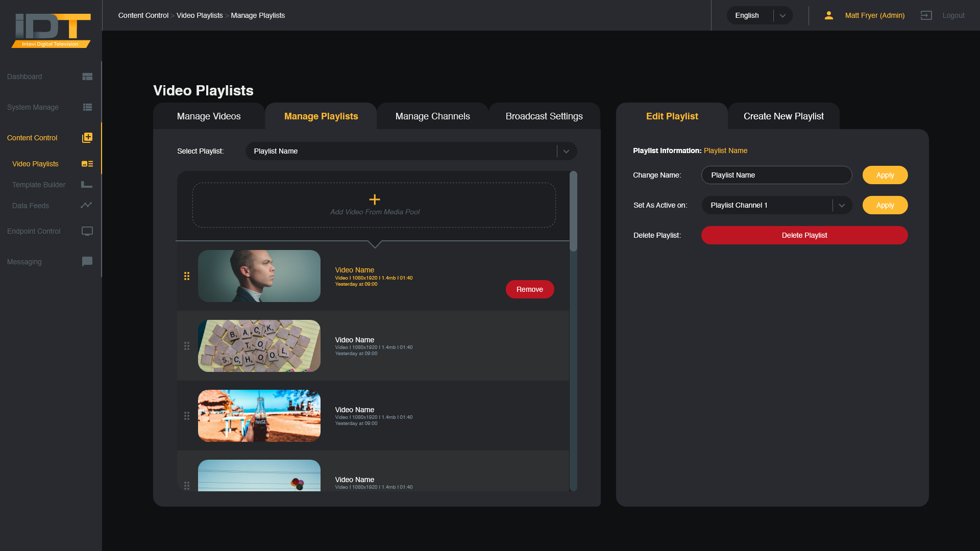Click Content Control breadcrumb link
The height and width of the screenshot is (551, 980).
(143, 15)
